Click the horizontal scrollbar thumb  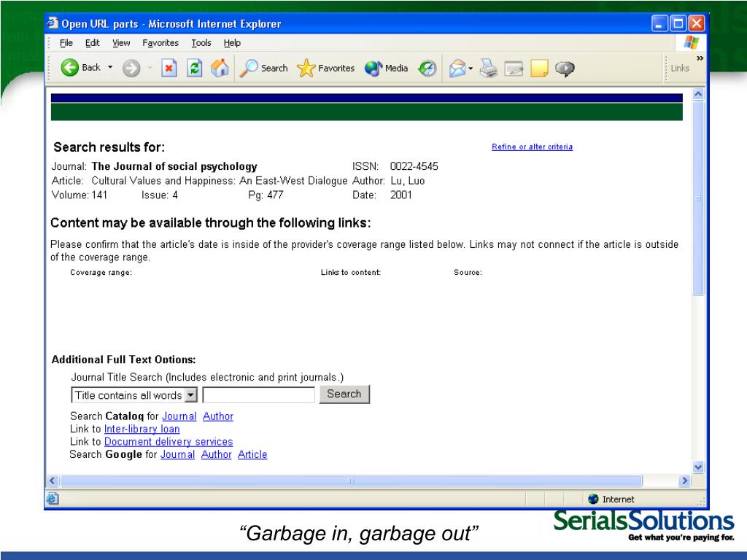click(x=351, y=481)
